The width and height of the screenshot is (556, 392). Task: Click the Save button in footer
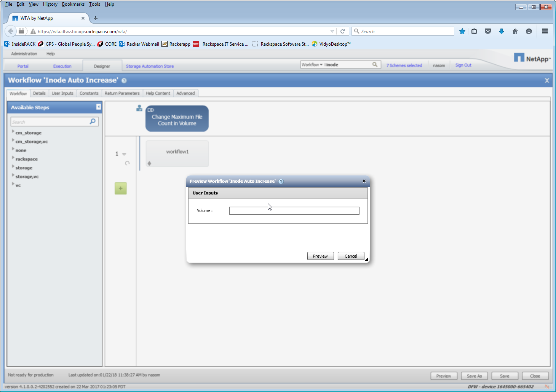click(505, 376)
